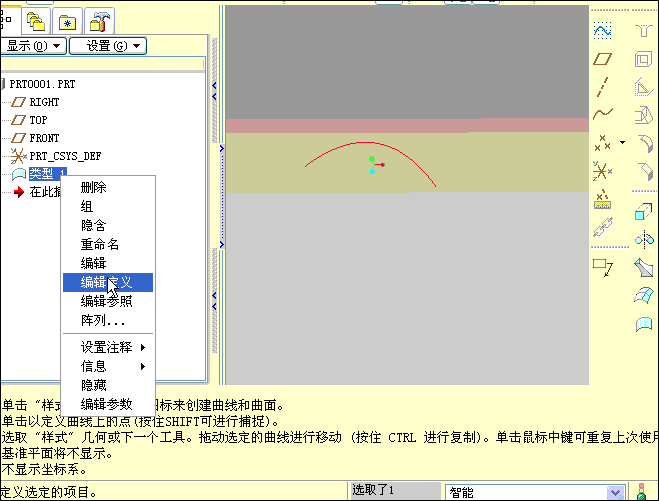Click the datum point tool icon
Screen dimensions: 659x501
click(602, 142)
